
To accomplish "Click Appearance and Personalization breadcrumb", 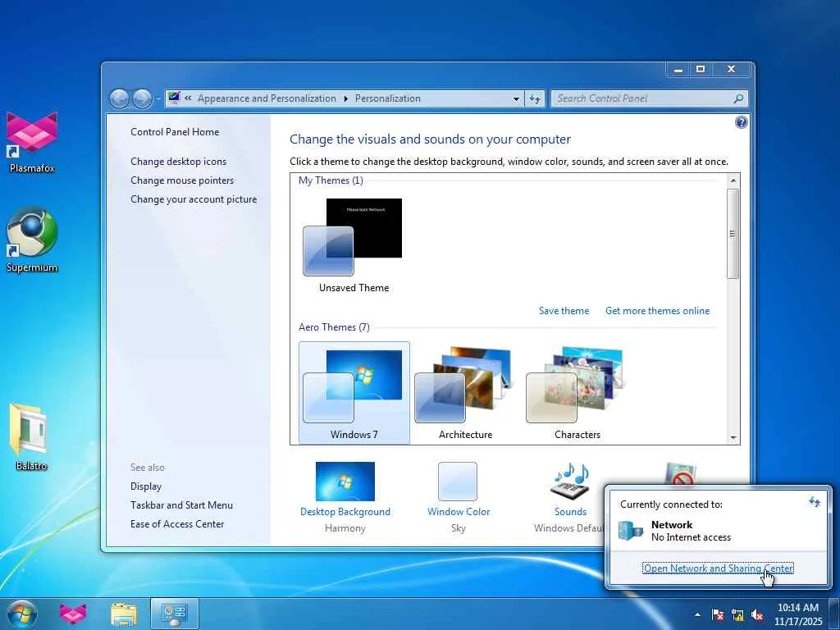I will coord(267,98).
